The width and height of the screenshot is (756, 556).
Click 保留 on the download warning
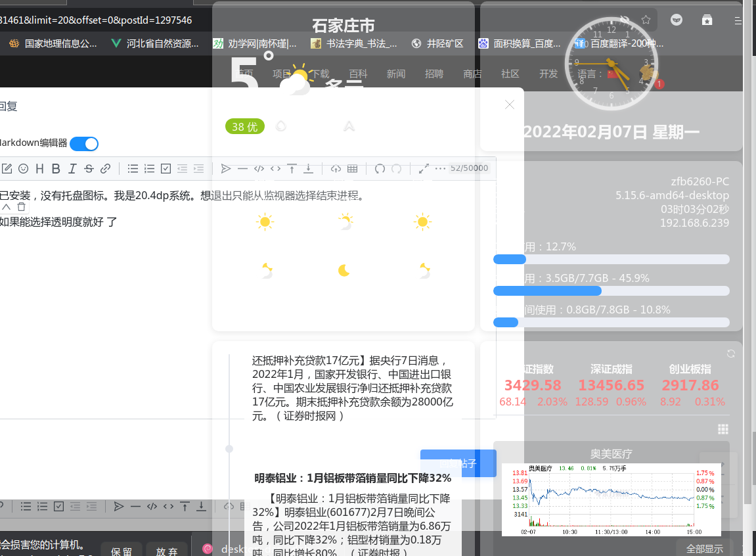122,551
